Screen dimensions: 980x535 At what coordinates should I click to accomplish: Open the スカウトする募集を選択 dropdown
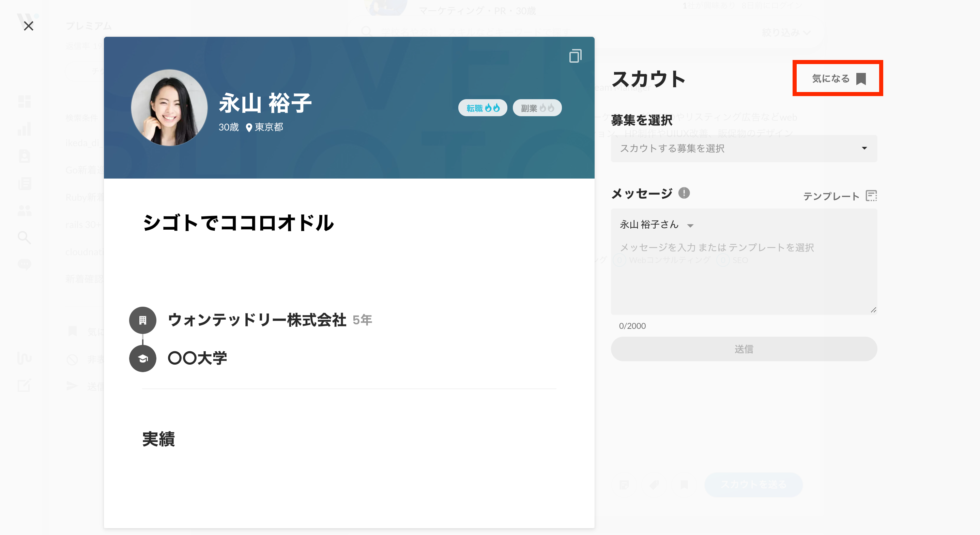(744, 148)
